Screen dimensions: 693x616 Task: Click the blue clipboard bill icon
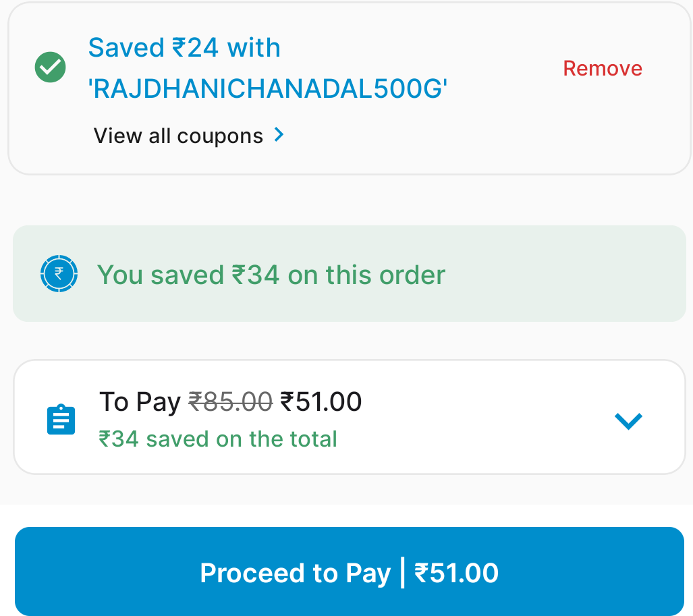coord(61,419)
